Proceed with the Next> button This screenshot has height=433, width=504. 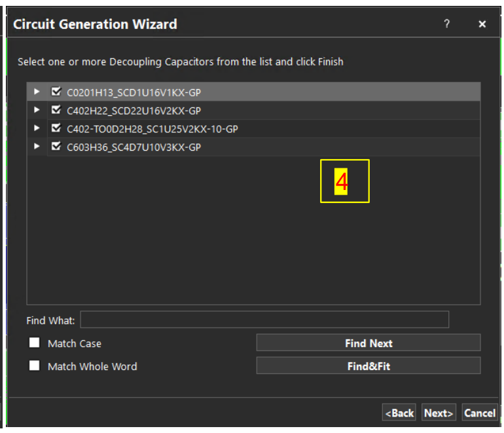click(x=439, y=413)
